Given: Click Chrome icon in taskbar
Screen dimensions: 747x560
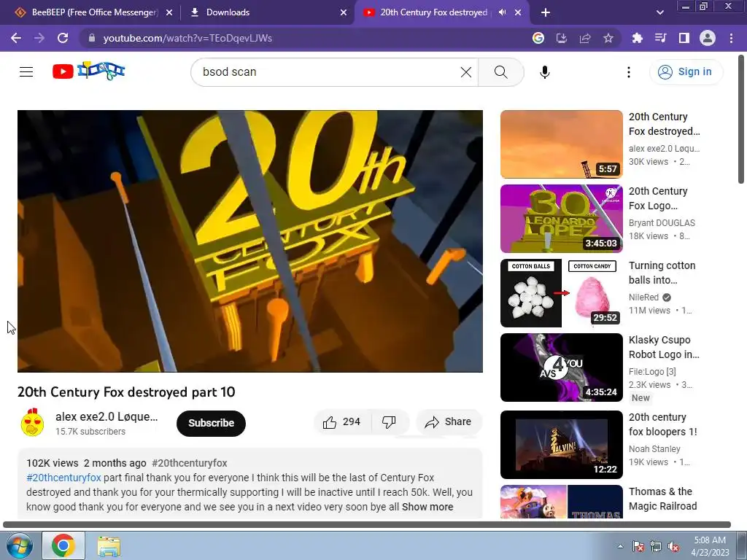Looking at the screenshot, I should [63, 545].
